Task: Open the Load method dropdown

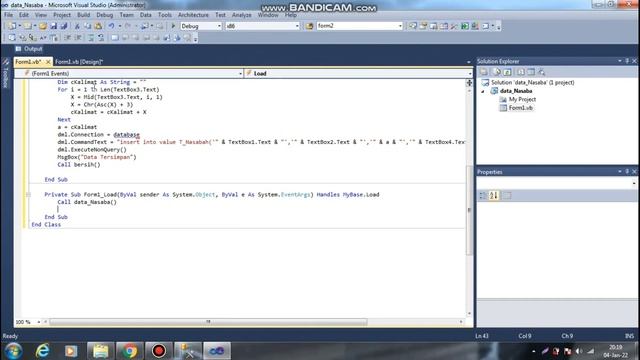Action: (x=358, y=73)
